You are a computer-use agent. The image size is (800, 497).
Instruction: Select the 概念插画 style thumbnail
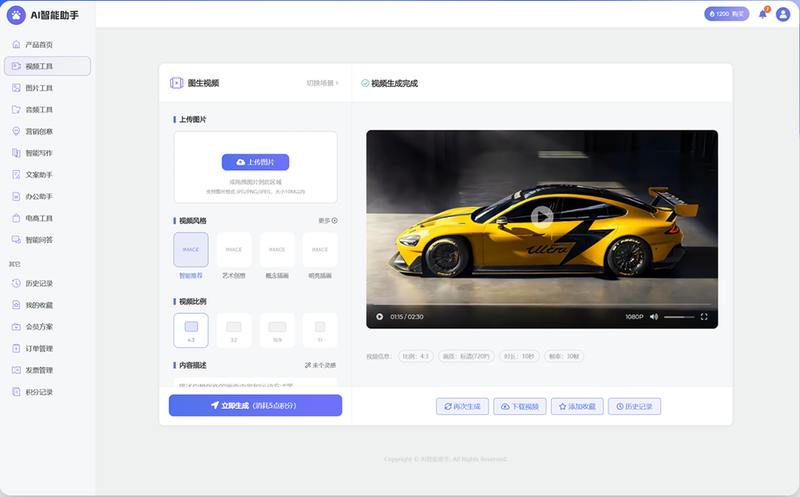tap(277, 250)
